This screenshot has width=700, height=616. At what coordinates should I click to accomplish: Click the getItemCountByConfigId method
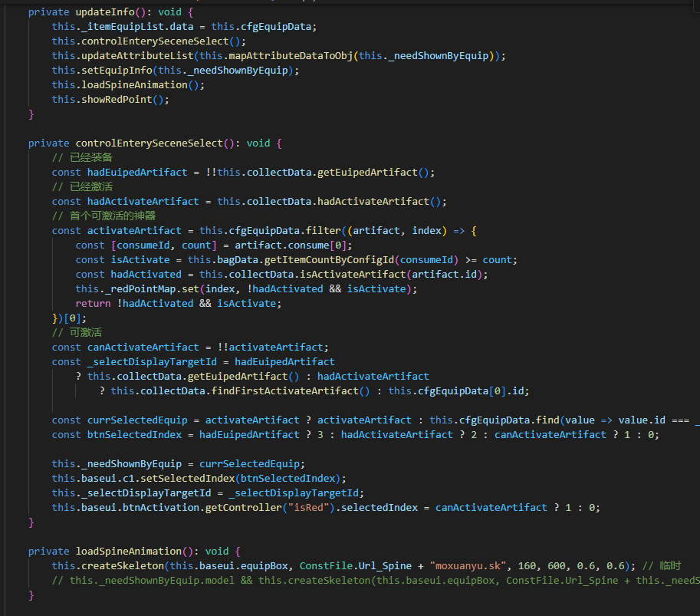pyautogui.click(x=329, y=260)
